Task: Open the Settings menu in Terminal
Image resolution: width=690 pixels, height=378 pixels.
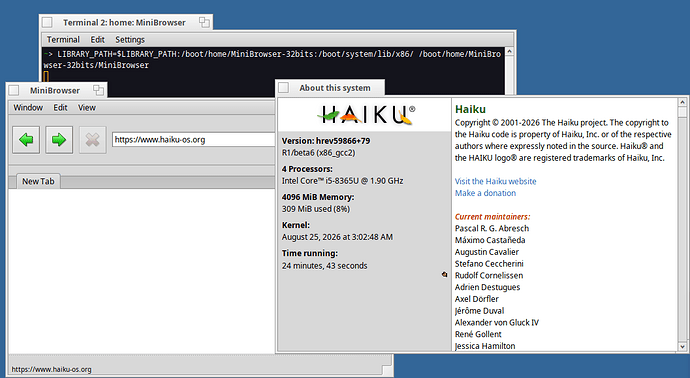Action: pos(130,40)
